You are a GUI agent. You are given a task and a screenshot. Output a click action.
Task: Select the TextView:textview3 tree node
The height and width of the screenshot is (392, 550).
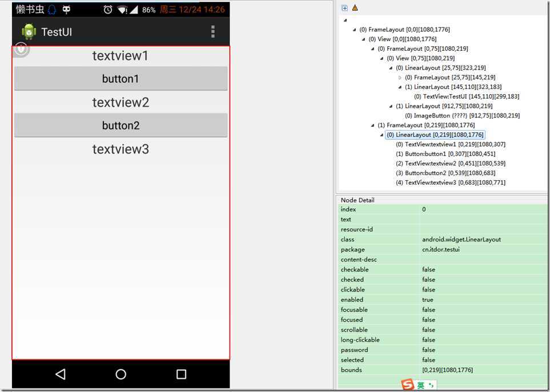pyautogui.click(x=450, y=183)
